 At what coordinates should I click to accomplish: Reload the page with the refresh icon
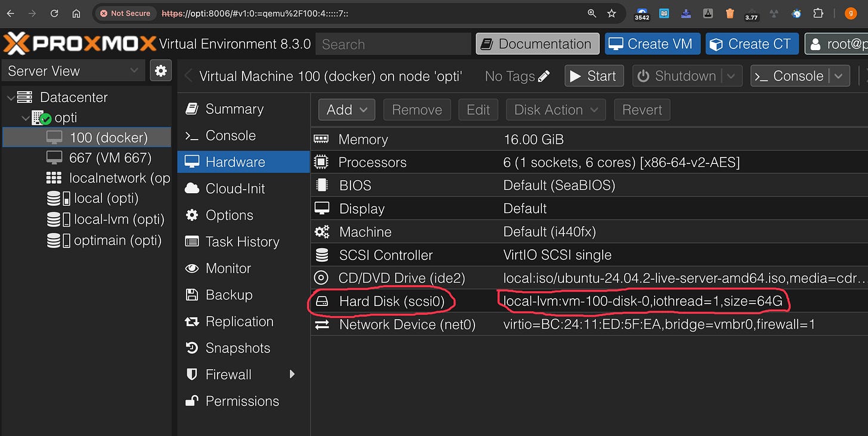pyautogui.click(x=54, y=13)
